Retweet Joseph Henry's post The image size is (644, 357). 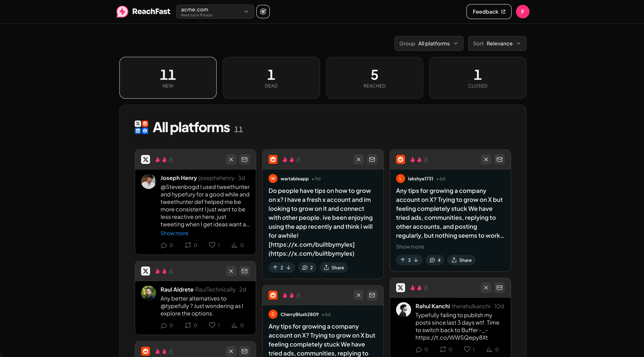pos(188,245)
